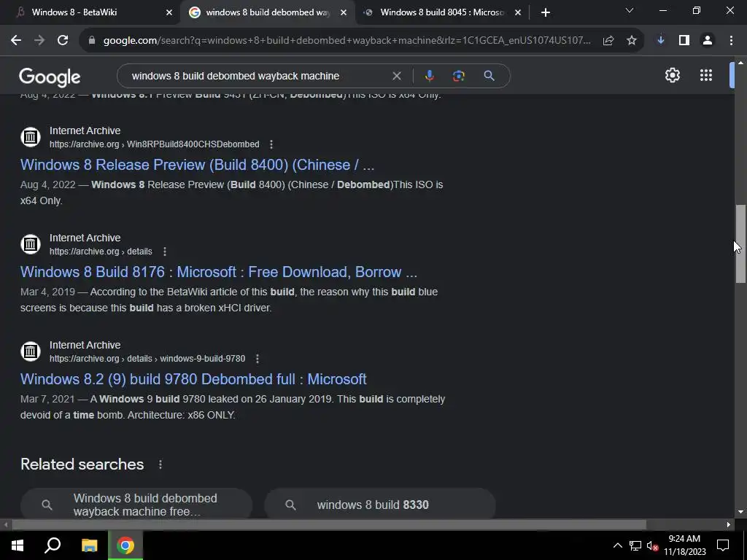Clear the Google search box
Screen dimensions: 747x560
(396, 76)
